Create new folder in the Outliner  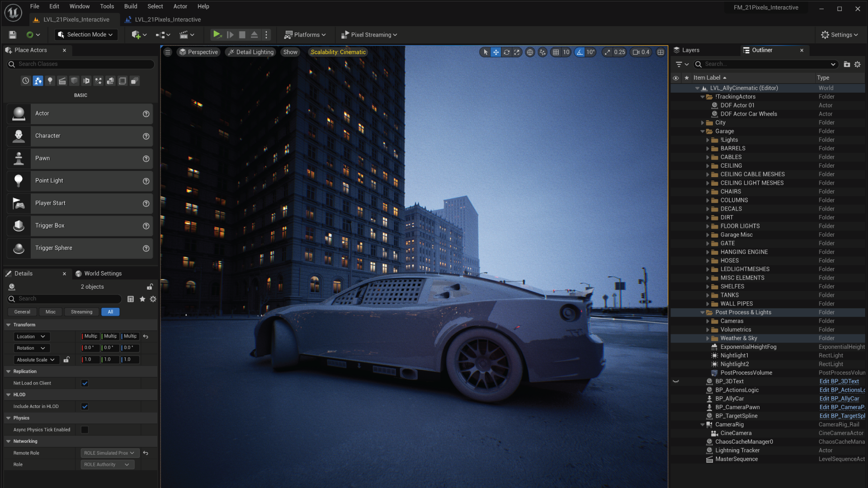[x=847, y=64]
